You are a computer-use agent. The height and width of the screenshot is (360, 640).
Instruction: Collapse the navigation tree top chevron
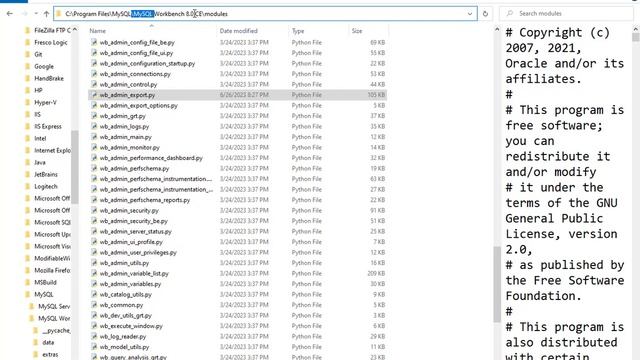pyautogui.click(x=75, y=29)
